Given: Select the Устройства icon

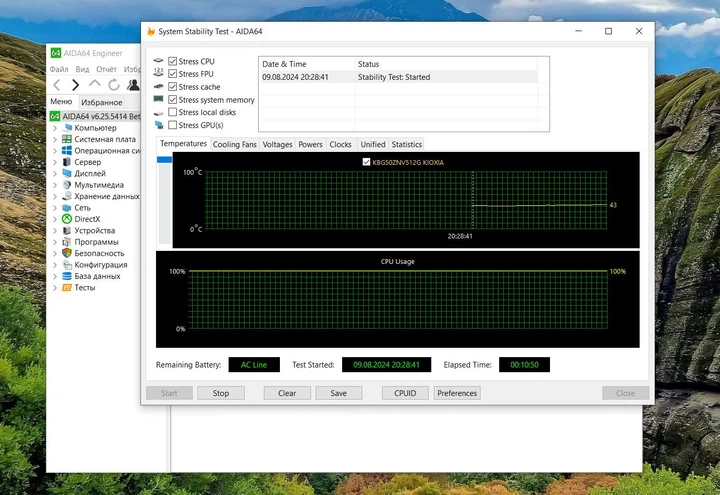Looking at the screenshot, I should click(67, 231).
